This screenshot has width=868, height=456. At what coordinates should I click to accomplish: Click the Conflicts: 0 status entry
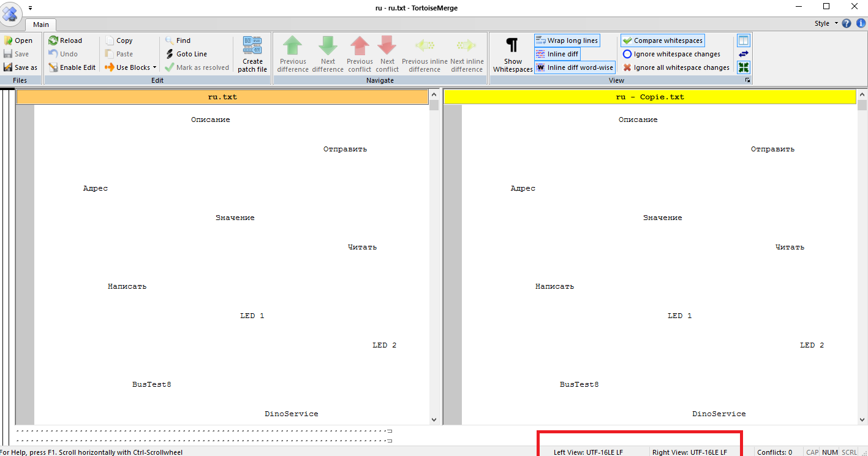click(x=774, y=452)
